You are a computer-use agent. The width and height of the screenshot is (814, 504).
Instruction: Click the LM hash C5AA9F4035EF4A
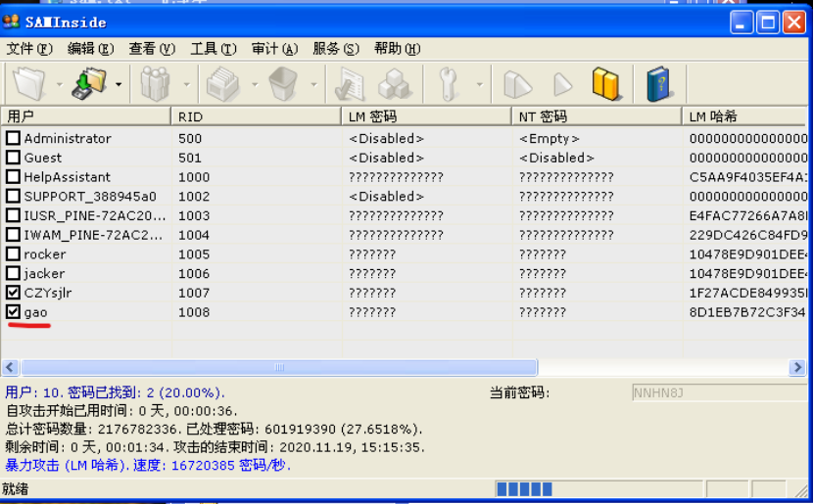click(748, 177)
